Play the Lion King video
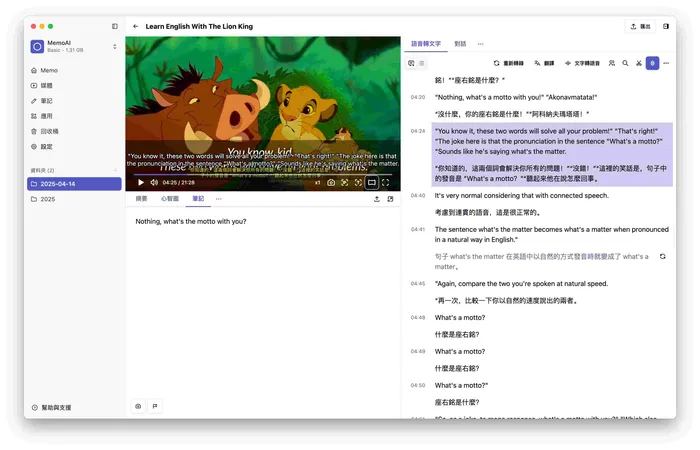The width and height of the screenshot is (700, 450). pyautogui.click(x=141, y=183)
